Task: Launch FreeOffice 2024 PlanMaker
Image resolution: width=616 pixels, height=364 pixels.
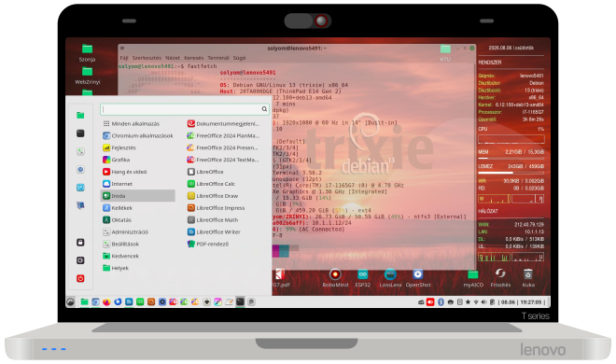Action: 223,135
